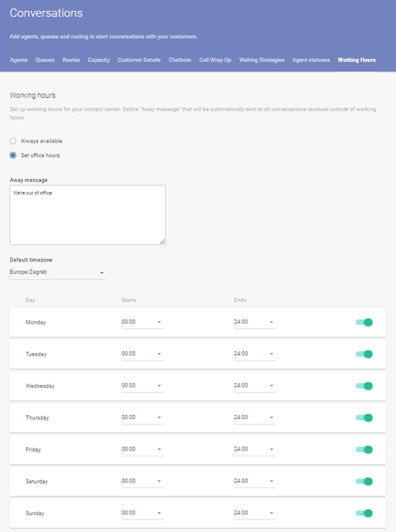Viewport: 396px width, 532px height.
Task: Open the Agent statuses tab
Action: tap(311, 60)
